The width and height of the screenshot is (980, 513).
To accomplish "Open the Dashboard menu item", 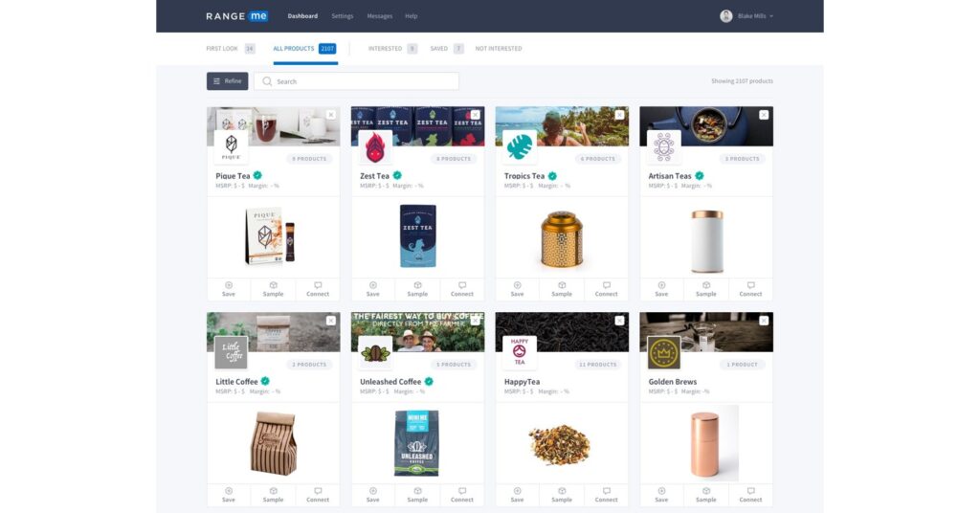I will tap(302, 16).
